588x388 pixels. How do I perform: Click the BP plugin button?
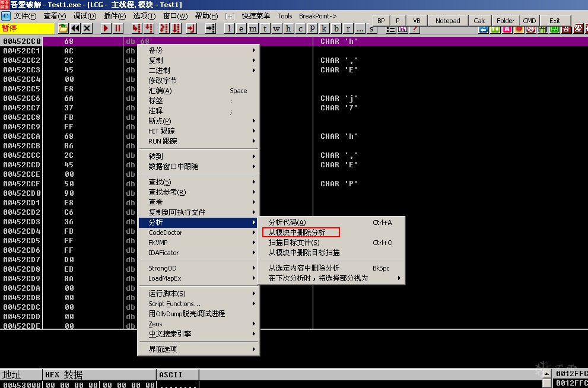pyautogui.click(x=382, y=21)
